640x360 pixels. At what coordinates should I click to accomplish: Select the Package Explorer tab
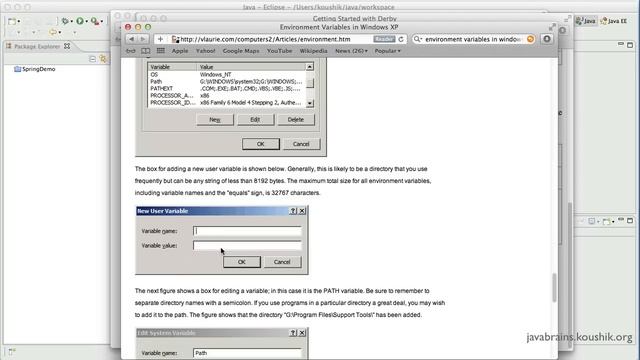click(37, 47)
